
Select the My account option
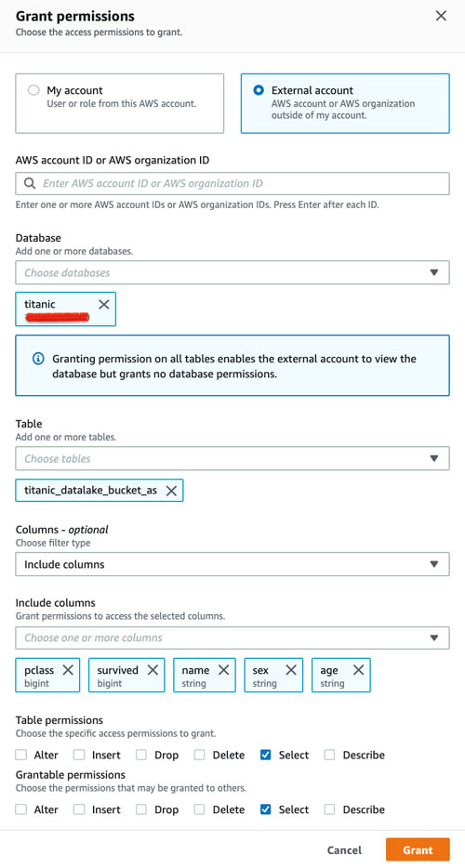coord(120,103)
